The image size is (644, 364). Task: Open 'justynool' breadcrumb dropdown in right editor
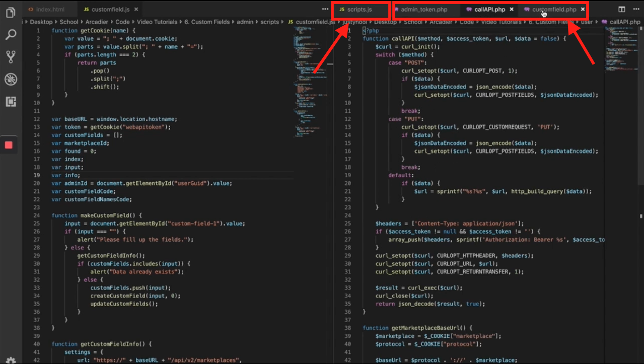[354, 22]
